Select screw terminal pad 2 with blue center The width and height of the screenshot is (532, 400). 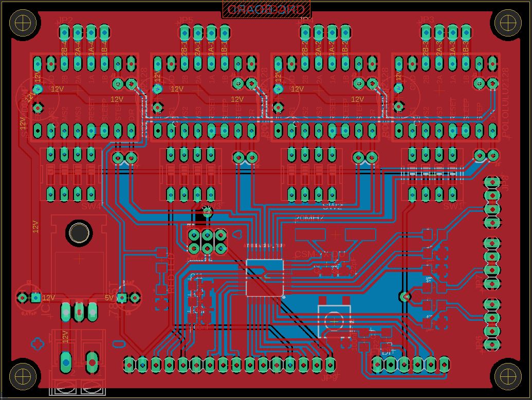(66, 363)
